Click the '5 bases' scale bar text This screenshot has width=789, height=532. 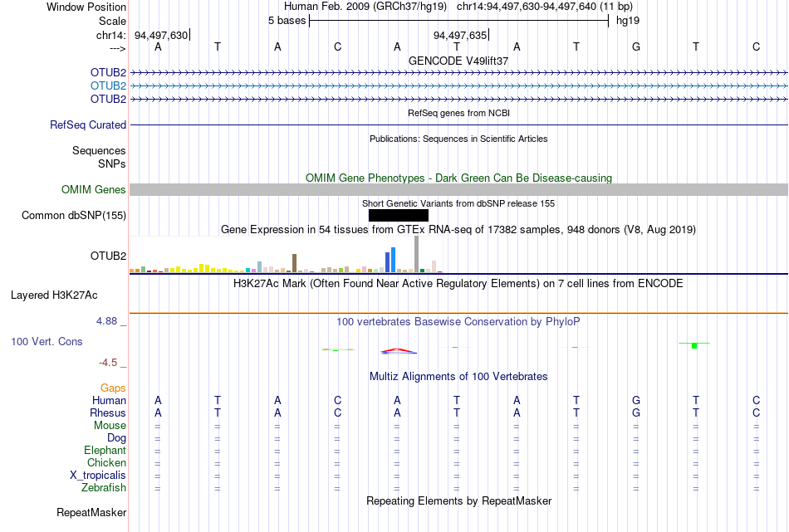click(x=287, y=21)
